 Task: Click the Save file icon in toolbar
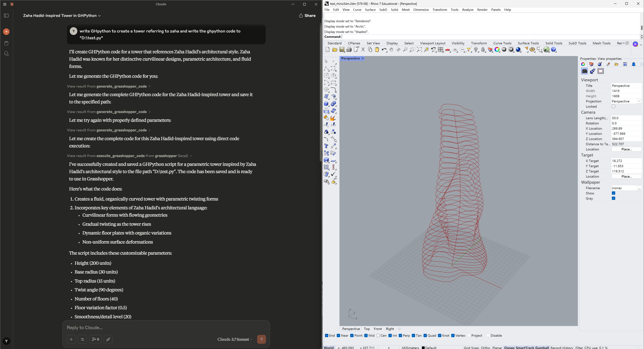tap(342, 50)
